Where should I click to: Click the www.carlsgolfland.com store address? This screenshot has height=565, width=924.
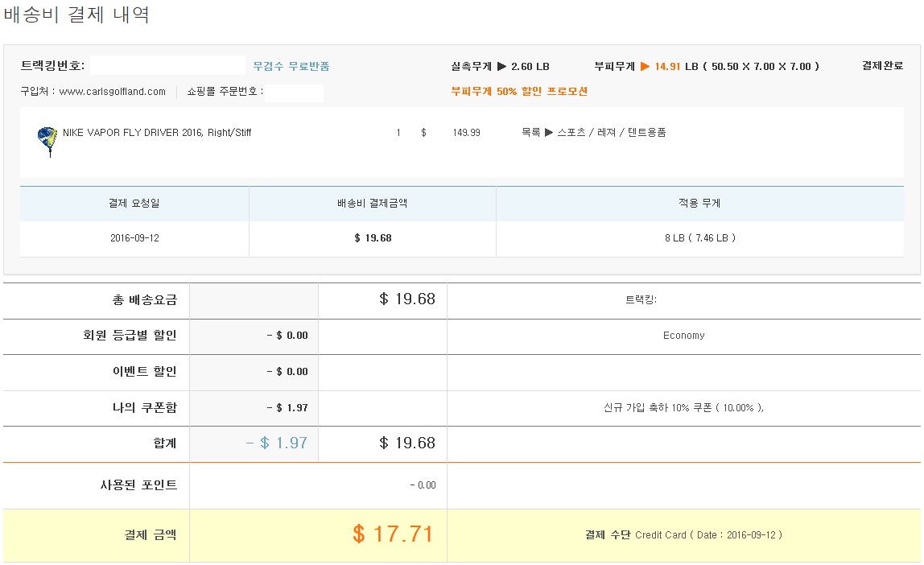pos(112,92)
